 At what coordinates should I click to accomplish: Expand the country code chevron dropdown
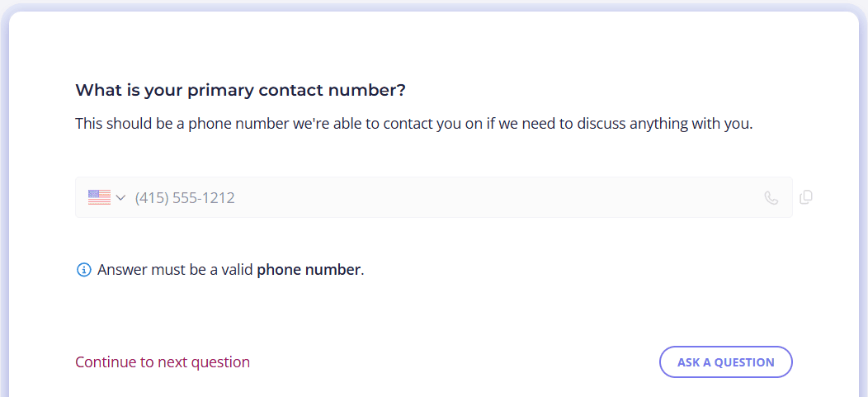pos(121,197)
